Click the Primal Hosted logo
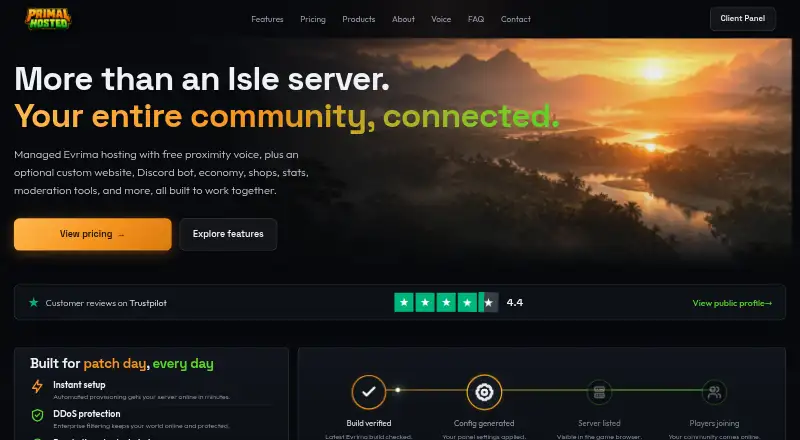 [x=48, y=19]
